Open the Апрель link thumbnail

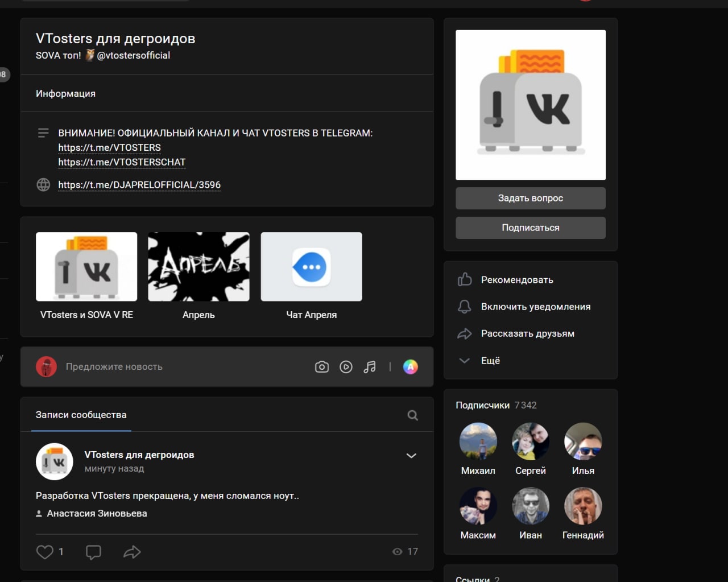tap(198, 266)
